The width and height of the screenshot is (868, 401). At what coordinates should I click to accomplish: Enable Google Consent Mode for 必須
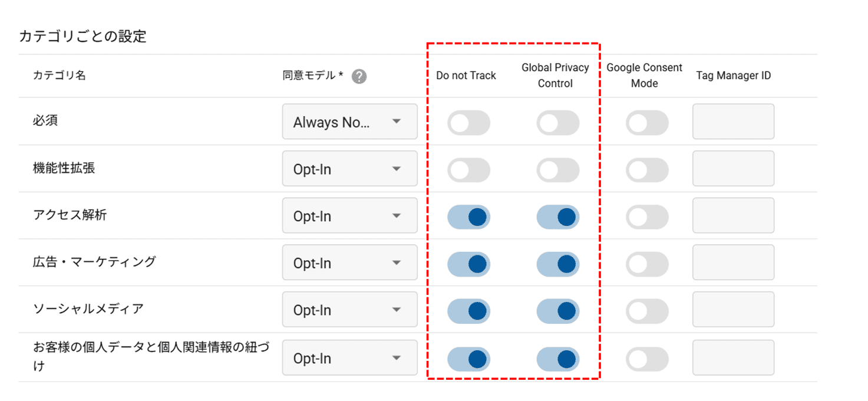click(647, 121)
